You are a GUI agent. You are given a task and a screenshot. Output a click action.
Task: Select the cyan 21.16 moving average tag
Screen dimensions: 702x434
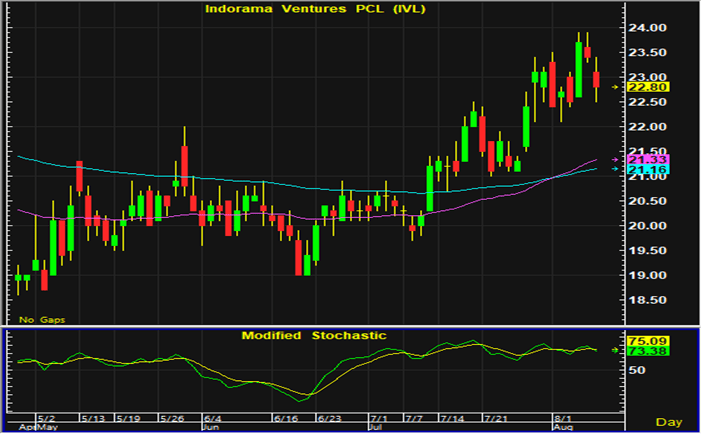(x=641, y=171)
